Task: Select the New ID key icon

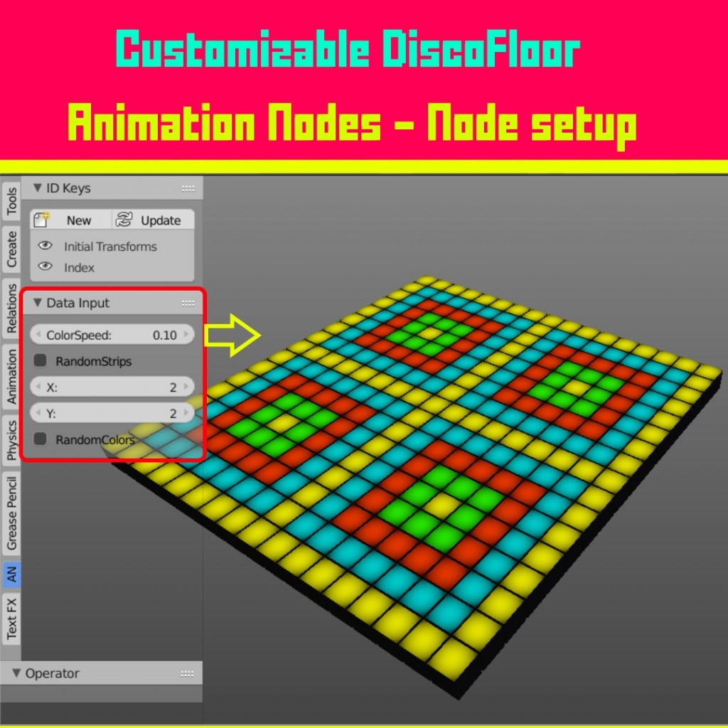Action: [x=42, y=220]
